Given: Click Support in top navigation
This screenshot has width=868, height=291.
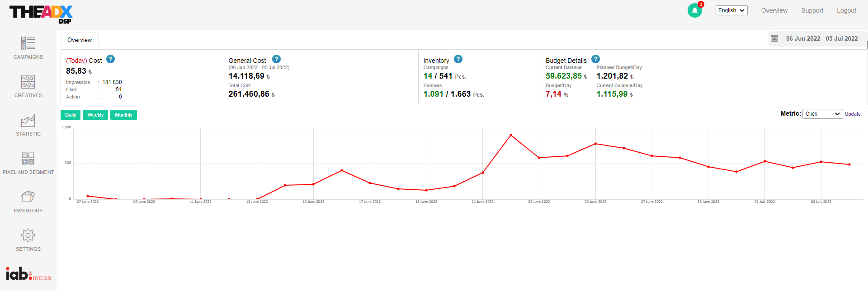Looking at the screenshot, I should [812, 10].
